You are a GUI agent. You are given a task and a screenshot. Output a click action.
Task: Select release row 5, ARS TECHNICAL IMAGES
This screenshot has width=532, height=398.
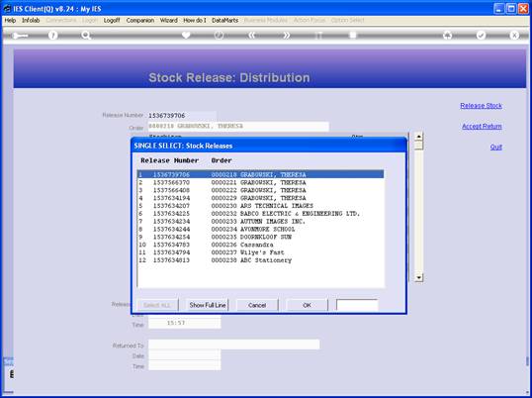coord(260,206)
